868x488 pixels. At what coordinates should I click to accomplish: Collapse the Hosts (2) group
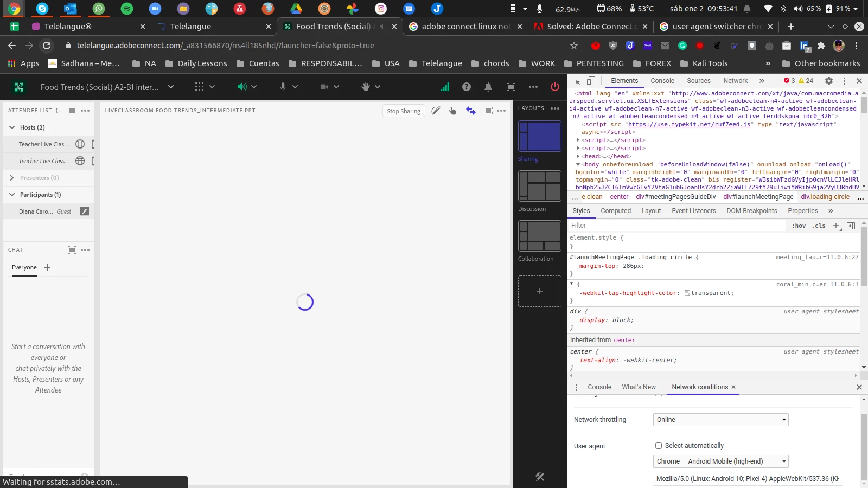pyautogui.click(x=12, y=127)
